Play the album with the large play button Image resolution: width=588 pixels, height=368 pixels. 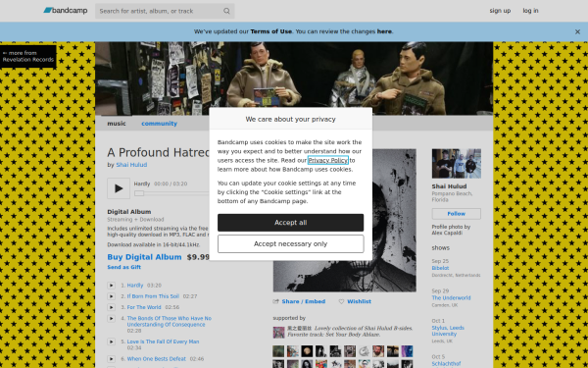click(119, 188)
